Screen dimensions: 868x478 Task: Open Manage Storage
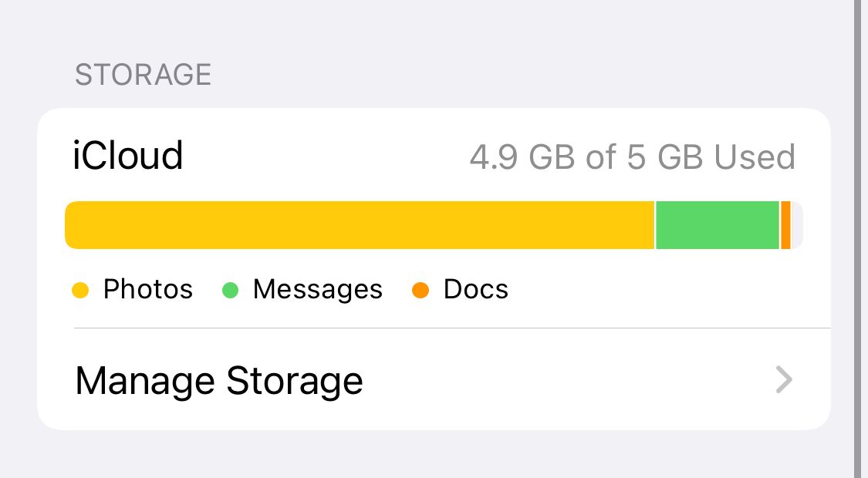pyautogui.click(x=218, y=380)
